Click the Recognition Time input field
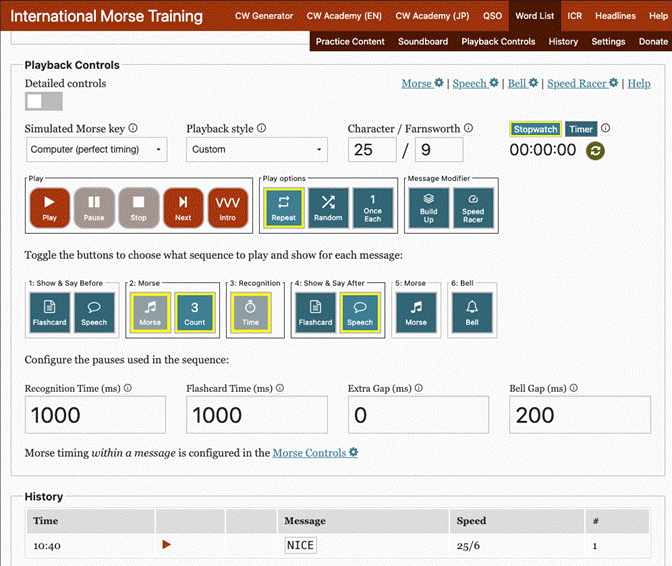The height and width of the screenshot is (566, 672). (95, 415)
